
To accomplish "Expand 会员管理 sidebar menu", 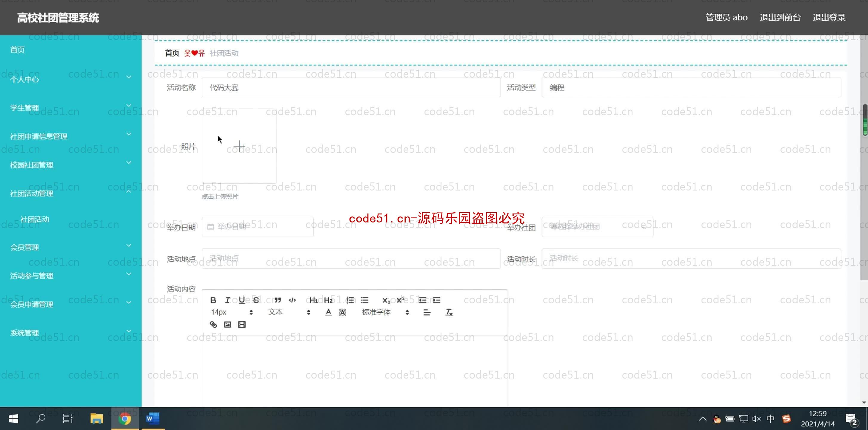I will coord(71,247).
